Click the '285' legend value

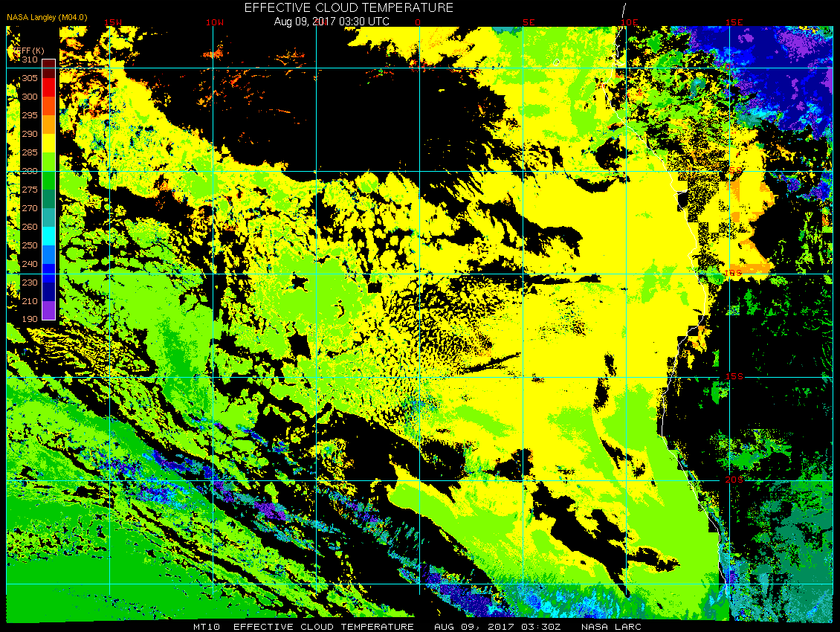(30, 152)
